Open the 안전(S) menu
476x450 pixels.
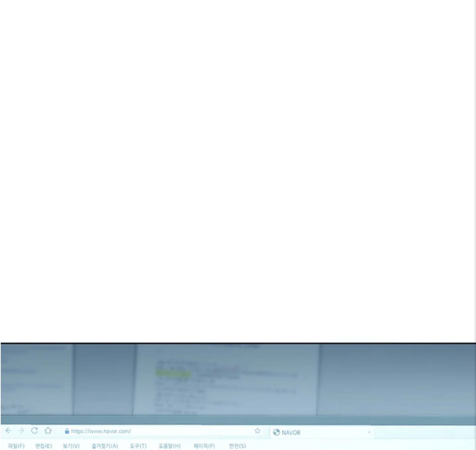pyautogui.click(x=237, y=446)
